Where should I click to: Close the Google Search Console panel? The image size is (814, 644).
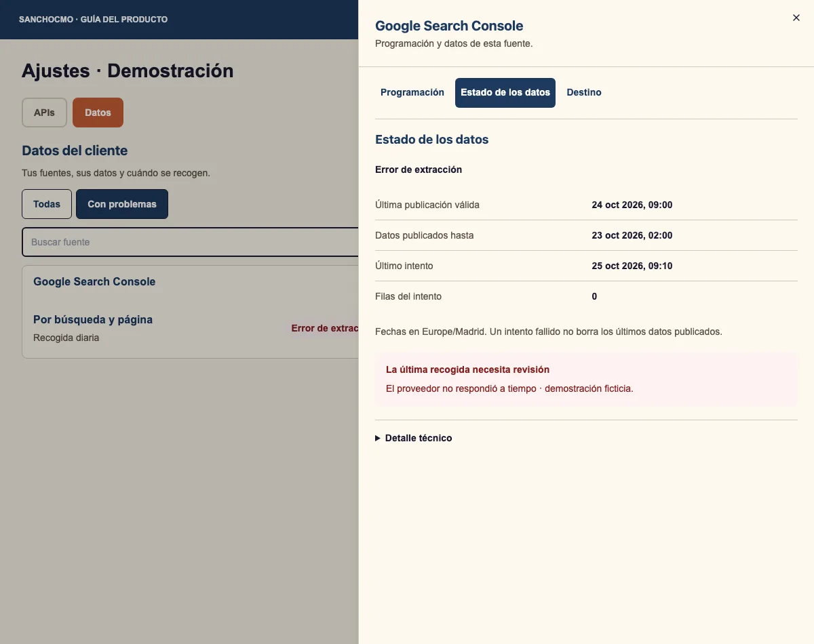pos(796,18)
